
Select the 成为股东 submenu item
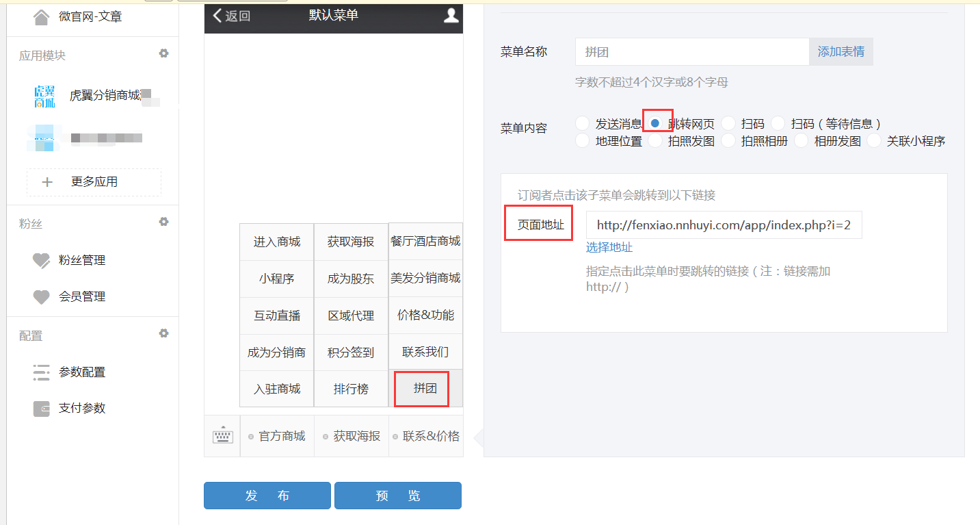point(351,279)
